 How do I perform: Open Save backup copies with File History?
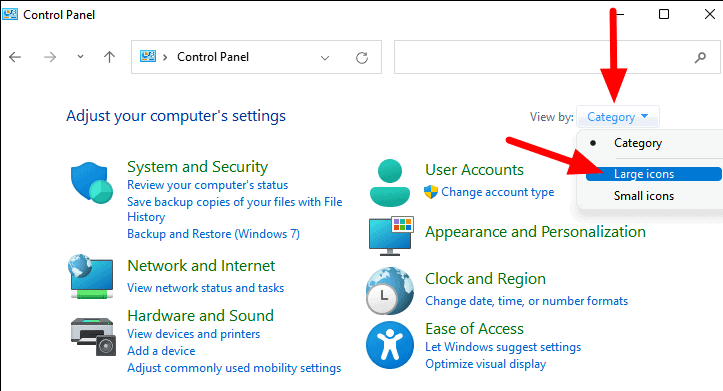(235, 209)
